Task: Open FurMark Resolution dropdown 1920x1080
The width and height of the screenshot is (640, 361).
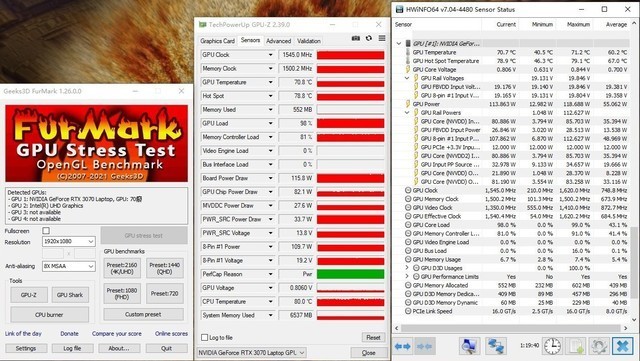Action: click(69, 241)
